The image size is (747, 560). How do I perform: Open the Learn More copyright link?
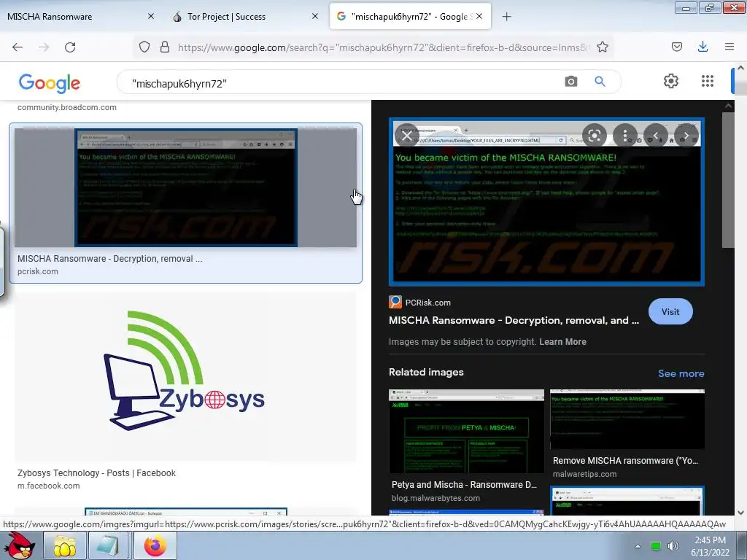pos(562,342)
